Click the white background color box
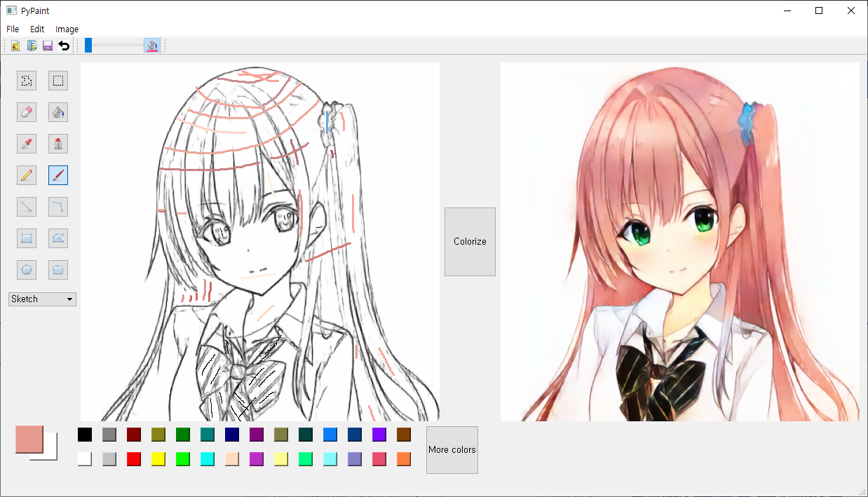This screenshot has height=497, width=868. point(49,453)
